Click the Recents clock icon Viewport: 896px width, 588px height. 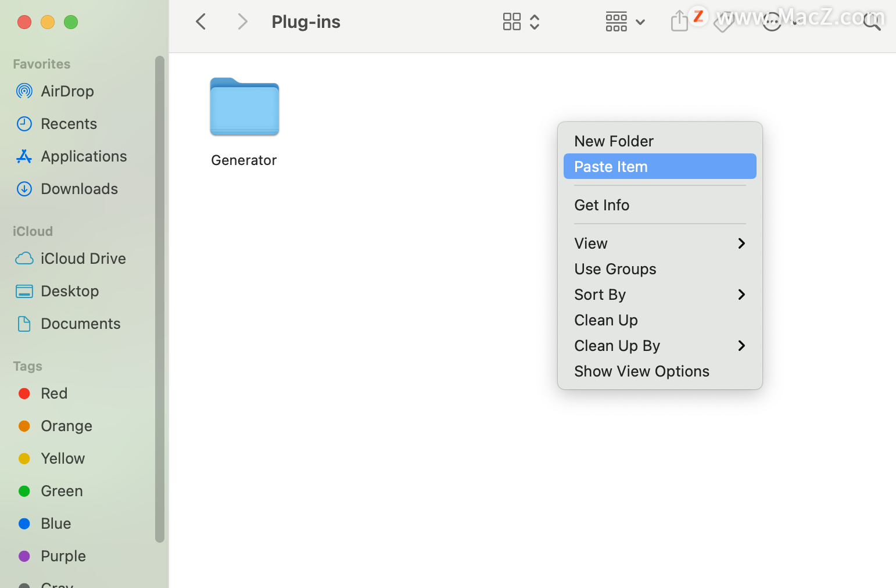(24, 124)
